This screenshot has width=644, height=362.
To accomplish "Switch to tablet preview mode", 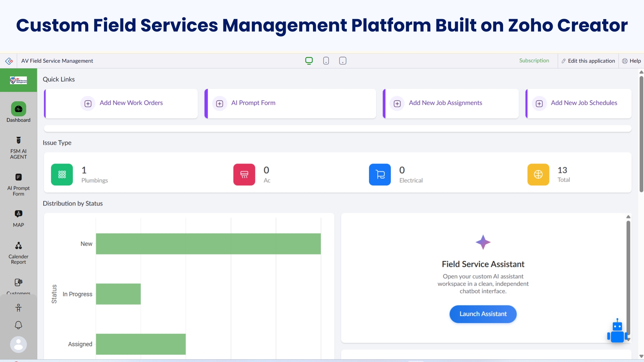I will click(x=343, y=61).
